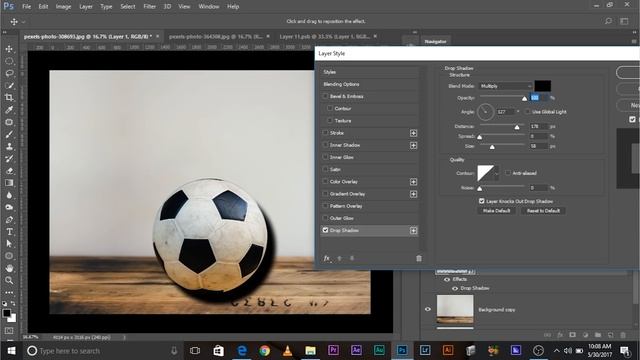This screenshot has height=360, width=640.
Task: Enable the Pattern Overlay checkbox
Action: coord(325,206)
